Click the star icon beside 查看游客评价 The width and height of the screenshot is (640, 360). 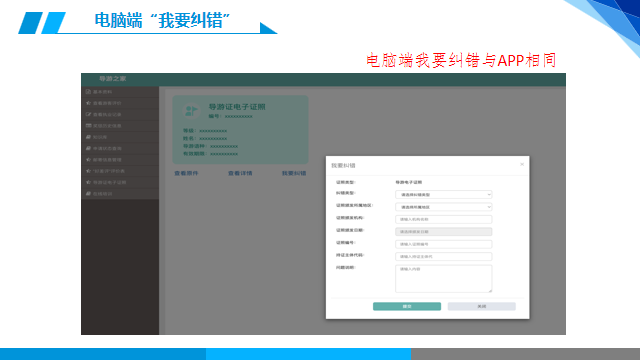click(x=88, y=103)
